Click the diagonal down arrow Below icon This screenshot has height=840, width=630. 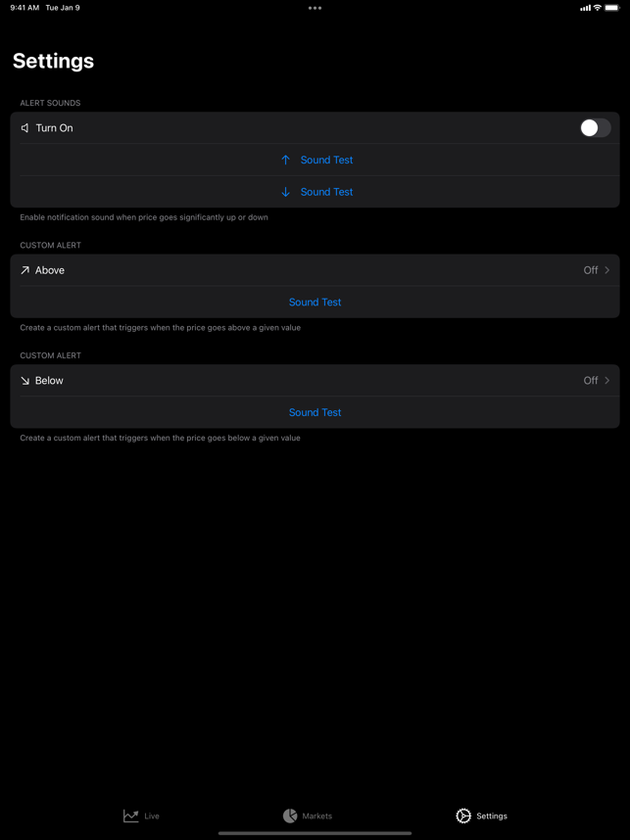24,381
